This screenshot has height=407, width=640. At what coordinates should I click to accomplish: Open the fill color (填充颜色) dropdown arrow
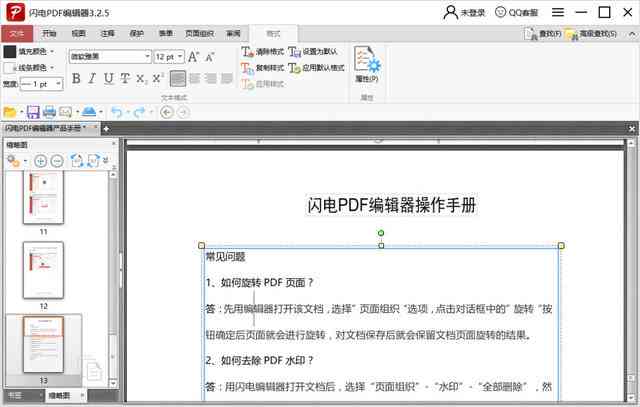click(52, 51)
